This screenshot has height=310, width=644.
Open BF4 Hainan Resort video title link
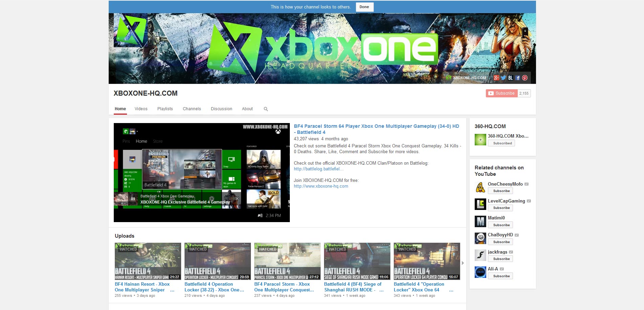145,287
